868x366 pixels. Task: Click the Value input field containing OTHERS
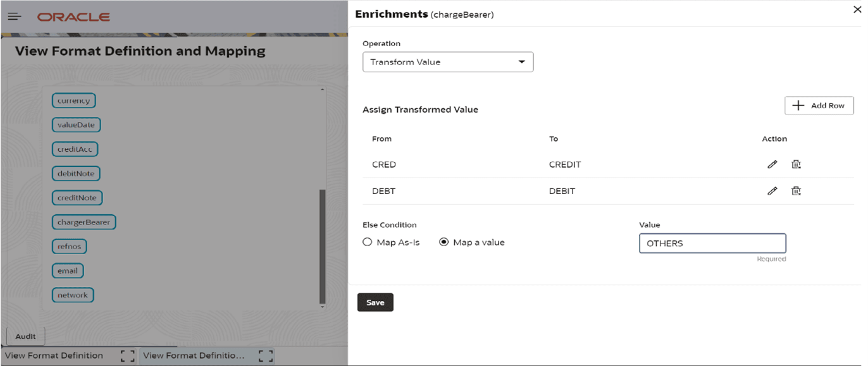pos(712,243)
